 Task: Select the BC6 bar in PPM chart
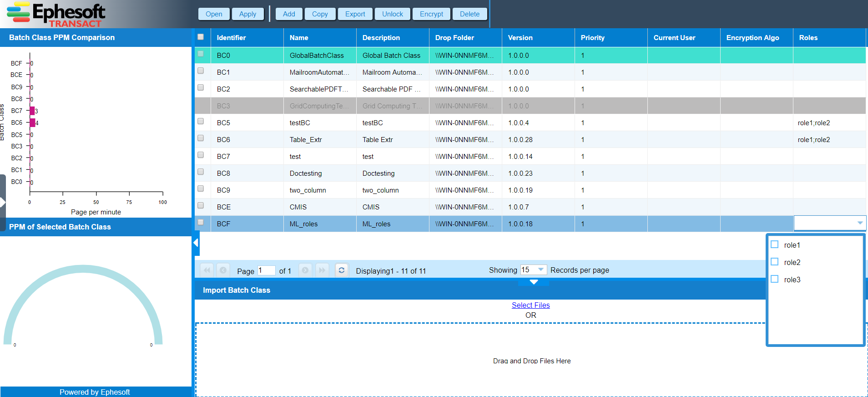[x=33, y=122]
